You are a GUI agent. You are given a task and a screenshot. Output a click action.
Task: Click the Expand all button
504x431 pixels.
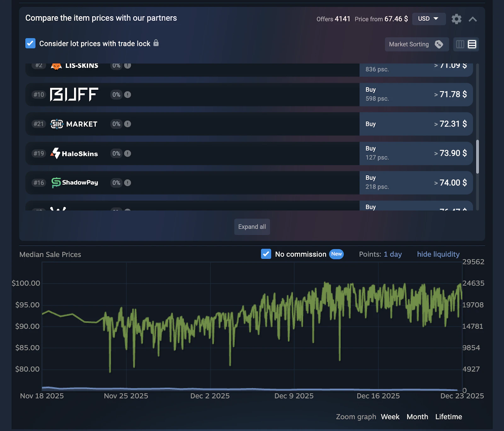[x=252, y=227]
